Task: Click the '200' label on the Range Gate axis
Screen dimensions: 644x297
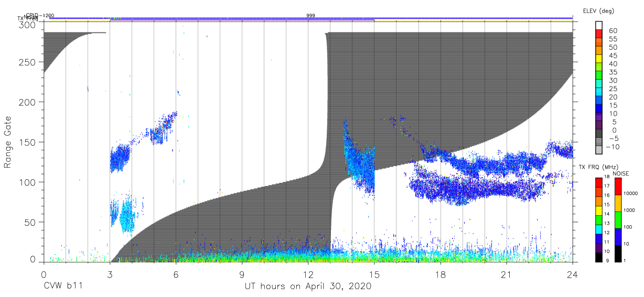Action: pyautogui.click(x=27, y=102)
